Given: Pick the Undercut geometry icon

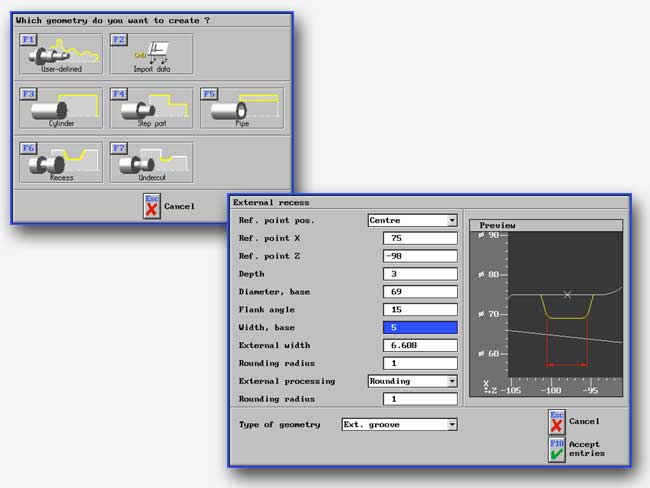Looking at the screenshot, I should click(x=151, y=162).
